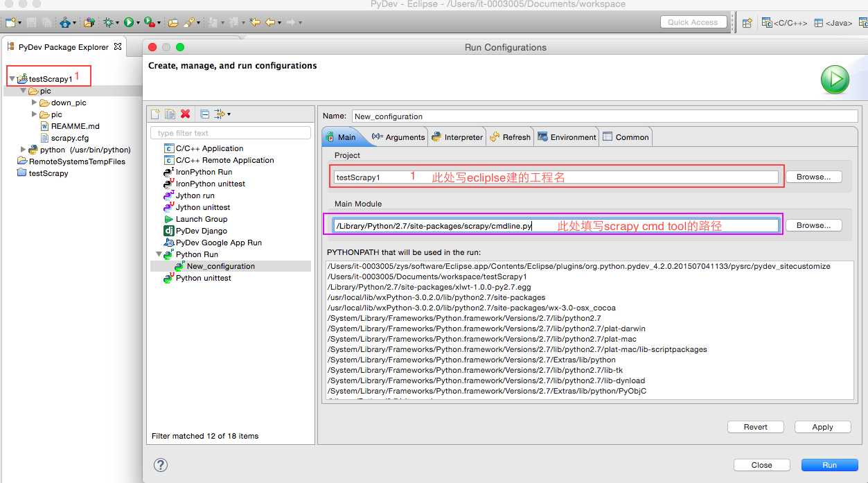Click the Close button in dialog

[761, 465]
